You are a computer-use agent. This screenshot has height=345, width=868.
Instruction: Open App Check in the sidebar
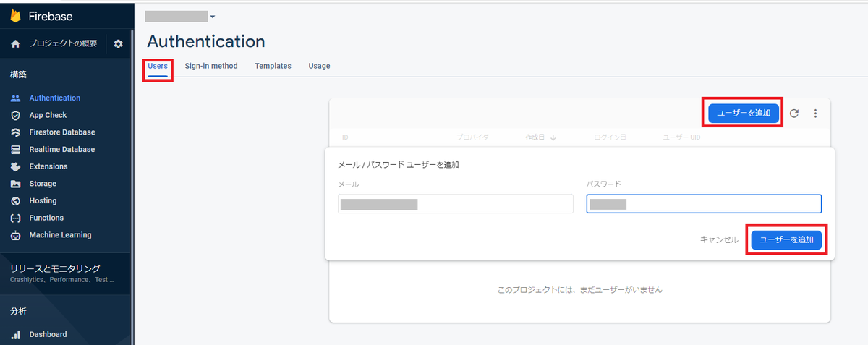point(48,115)
